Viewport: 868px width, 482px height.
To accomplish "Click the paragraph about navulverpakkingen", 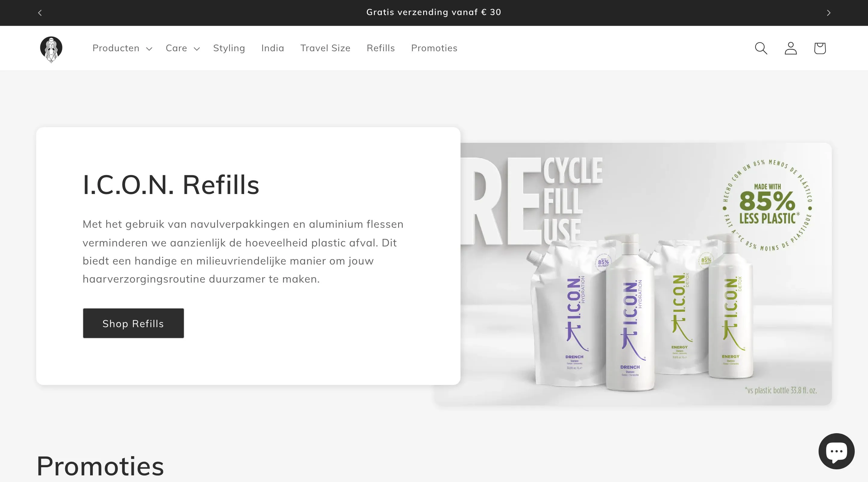I will (243, 252).
